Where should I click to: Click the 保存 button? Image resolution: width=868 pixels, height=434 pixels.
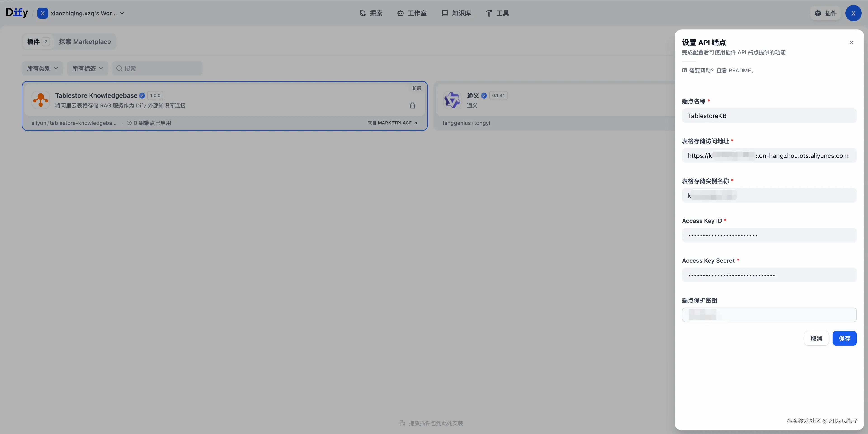844,338
